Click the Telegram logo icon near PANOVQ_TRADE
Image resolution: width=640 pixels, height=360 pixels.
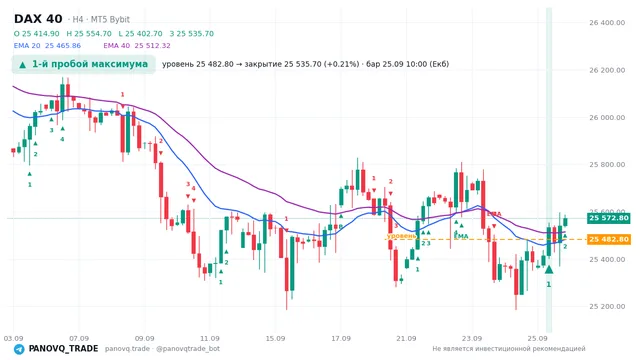[19, 349]
